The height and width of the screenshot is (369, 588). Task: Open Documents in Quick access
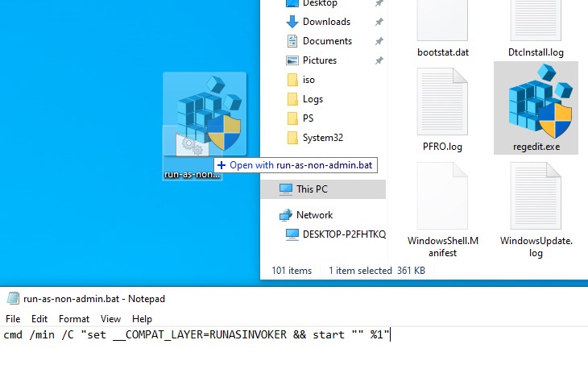[327, 41]
